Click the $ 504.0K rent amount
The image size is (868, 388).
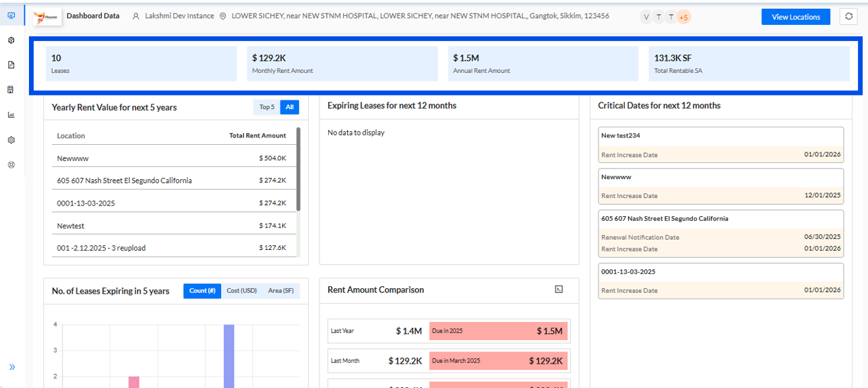pyautogui.click(x=272, y=158)
